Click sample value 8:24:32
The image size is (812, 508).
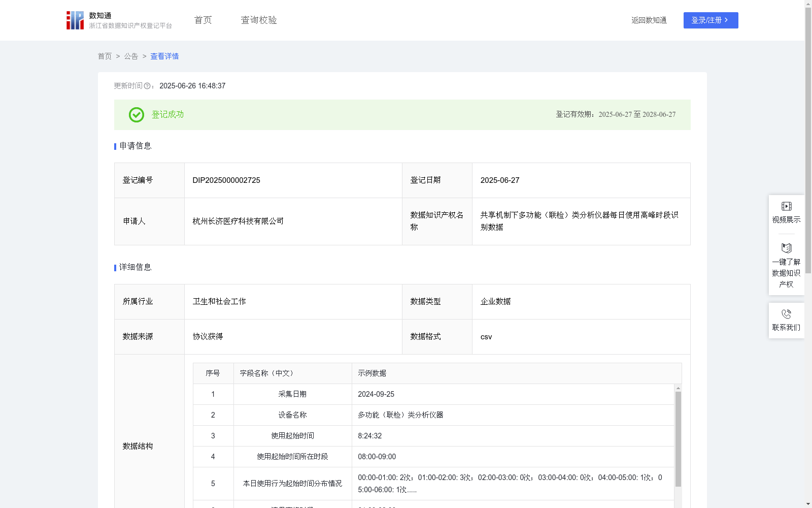coord(370,436)
